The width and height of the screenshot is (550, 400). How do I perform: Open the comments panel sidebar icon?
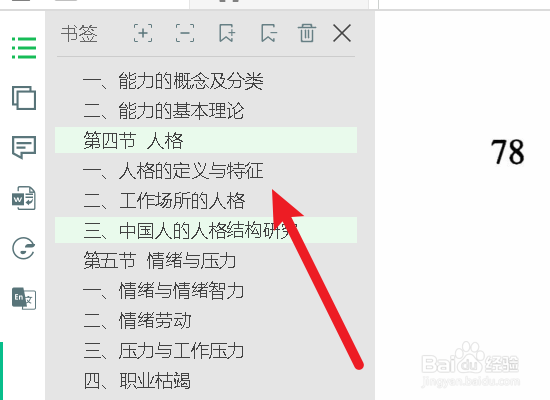[x=24, y=147]
